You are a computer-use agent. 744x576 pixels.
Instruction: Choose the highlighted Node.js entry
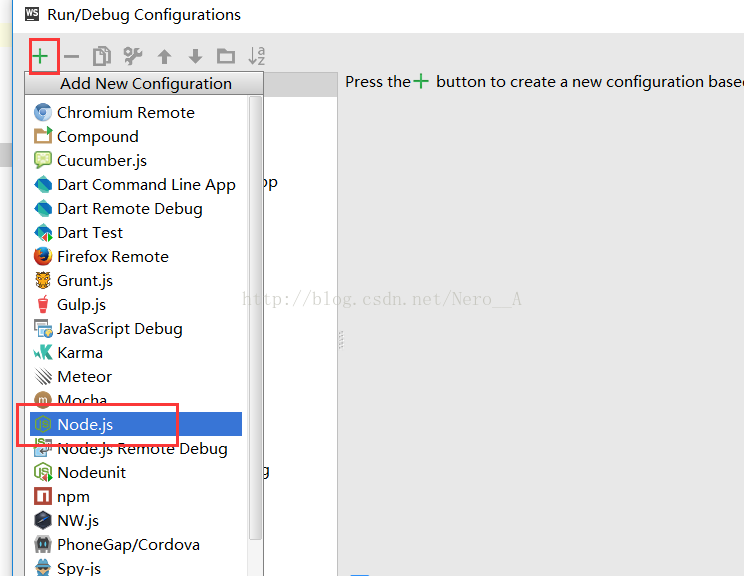click(136, 424)
